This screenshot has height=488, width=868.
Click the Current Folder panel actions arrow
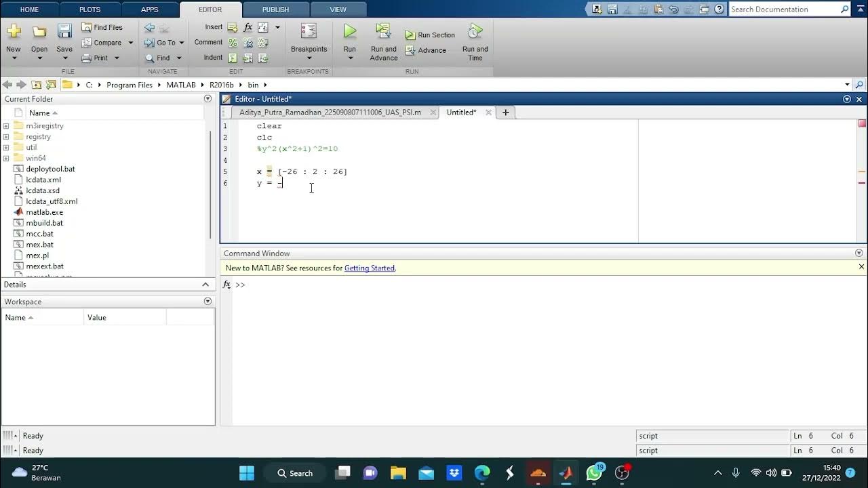pos(208,99)
